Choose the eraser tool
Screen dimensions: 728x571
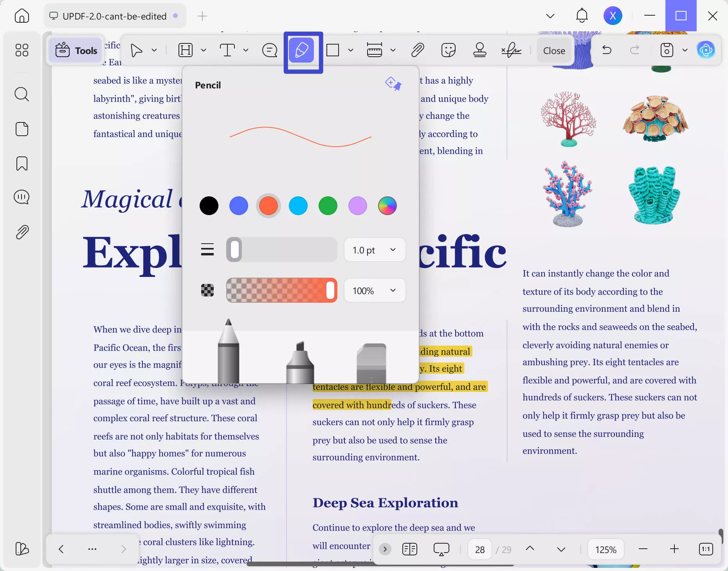[x=371, y=363]
